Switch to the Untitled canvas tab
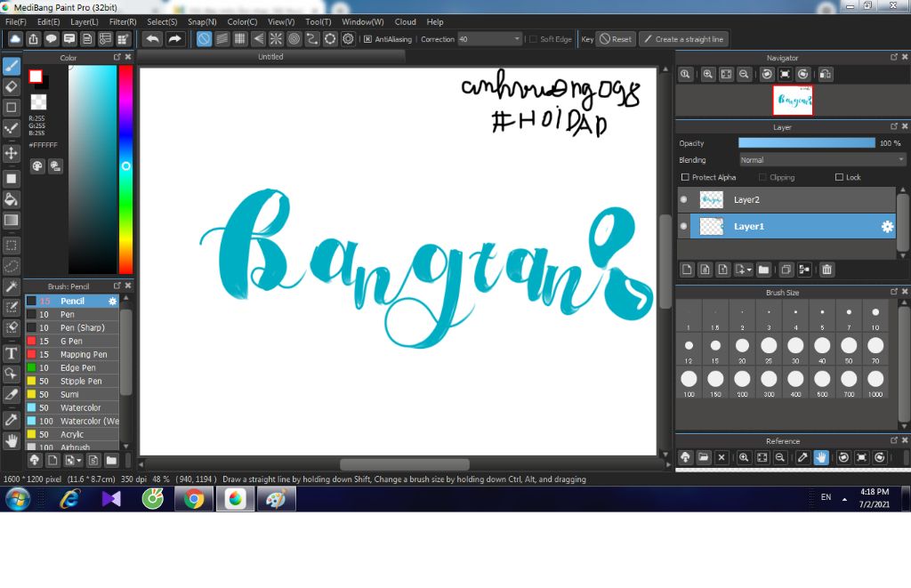This screenshot has width=911, height=588. pyautogui.click(x=270, y=56)
